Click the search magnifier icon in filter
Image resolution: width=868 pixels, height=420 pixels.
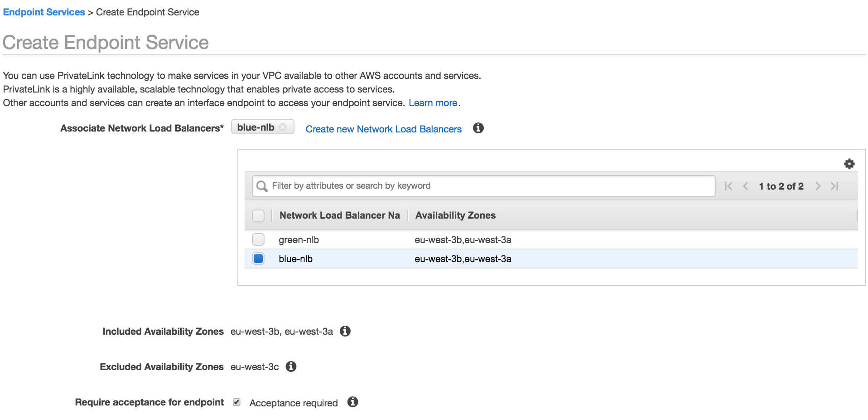(262, 186)
